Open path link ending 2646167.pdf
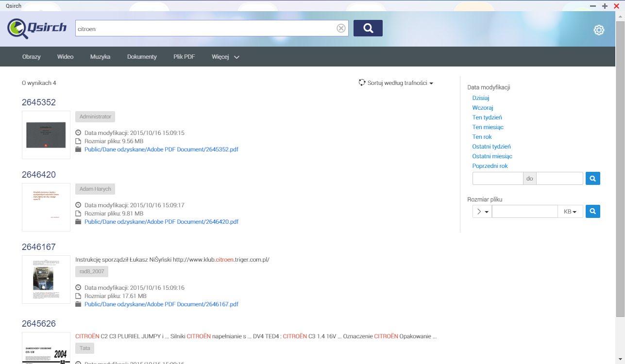Screen dimensions: 625x364 pyautogui.click(x=161, y=304)
